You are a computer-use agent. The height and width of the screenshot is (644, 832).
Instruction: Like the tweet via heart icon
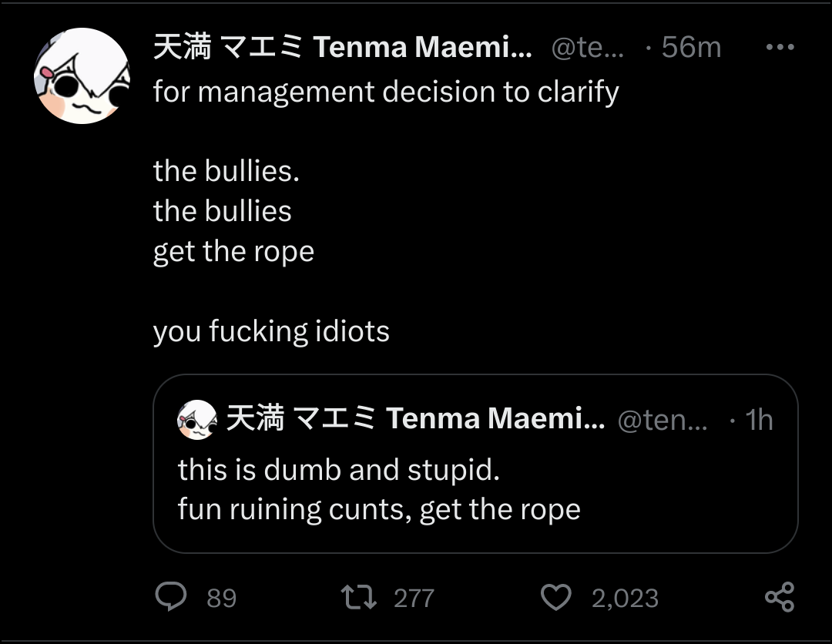click(x=555, y=597)
